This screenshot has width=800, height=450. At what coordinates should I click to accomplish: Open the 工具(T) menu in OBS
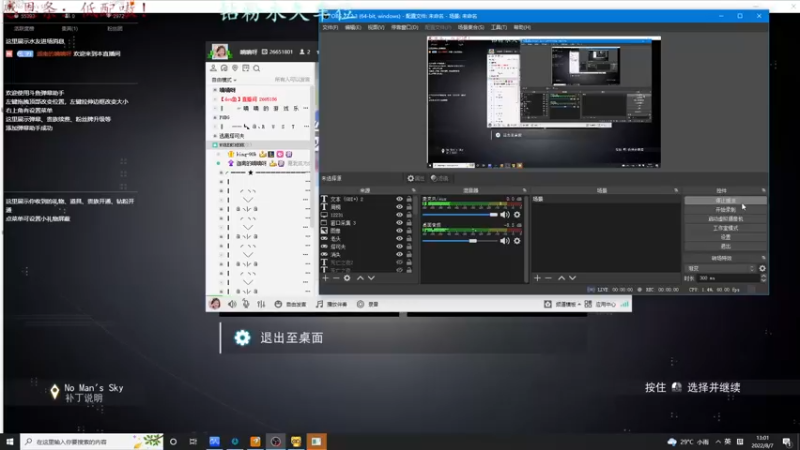pos(498,28)
